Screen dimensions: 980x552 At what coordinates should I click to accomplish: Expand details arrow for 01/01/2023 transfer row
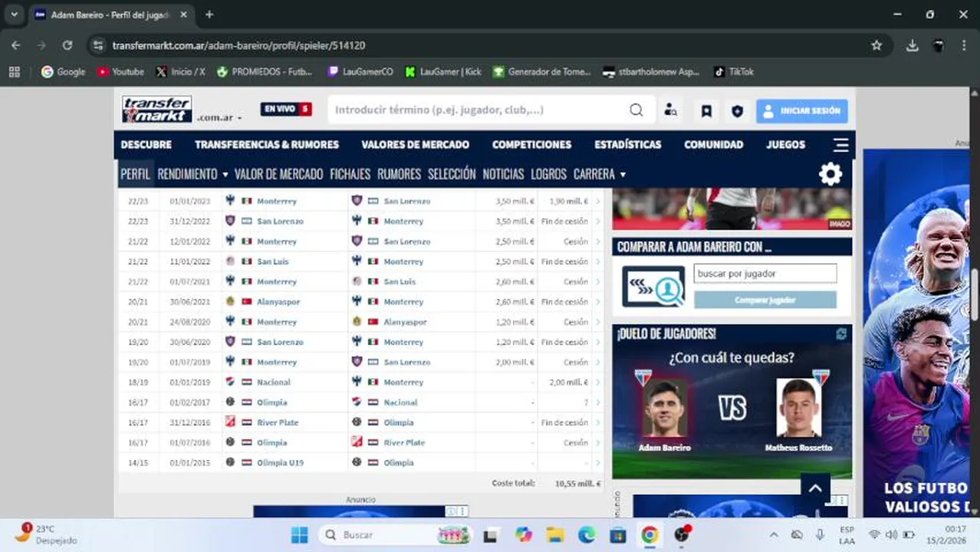[598, 201]
